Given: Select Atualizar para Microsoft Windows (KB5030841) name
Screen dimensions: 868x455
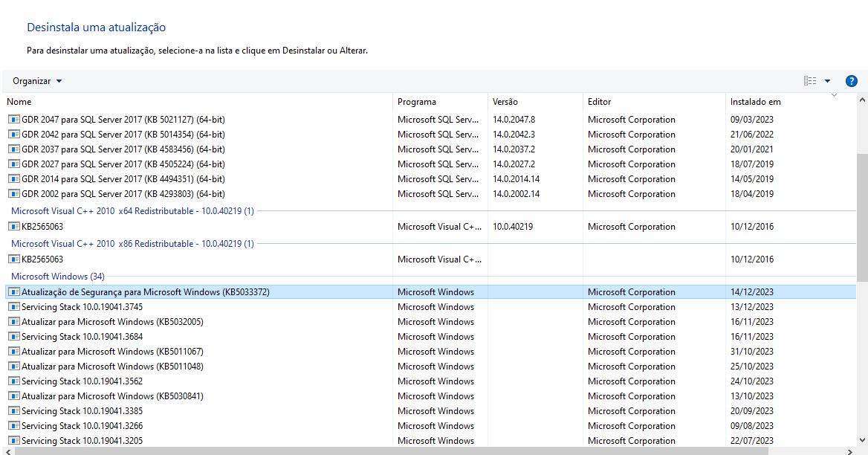Looking at the screenshot, I should point(112,396).
